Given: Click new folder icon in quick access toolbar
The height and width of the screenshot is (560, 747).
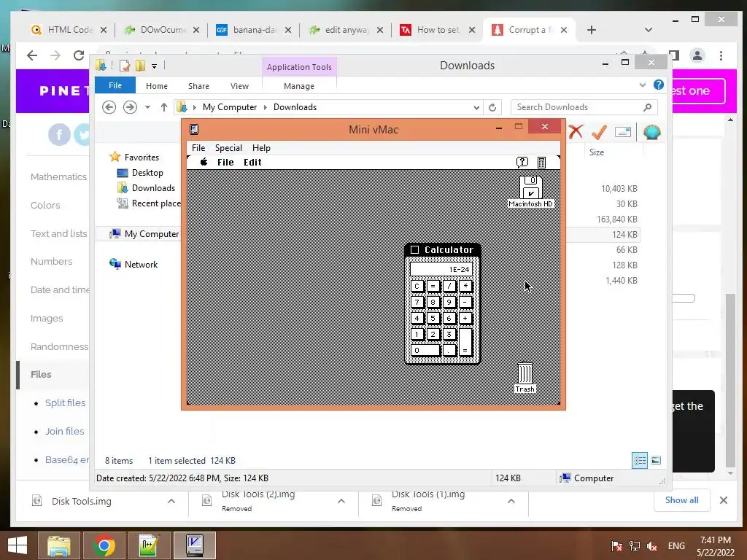Looking at the screenshot, I should (x=141, y=65).
